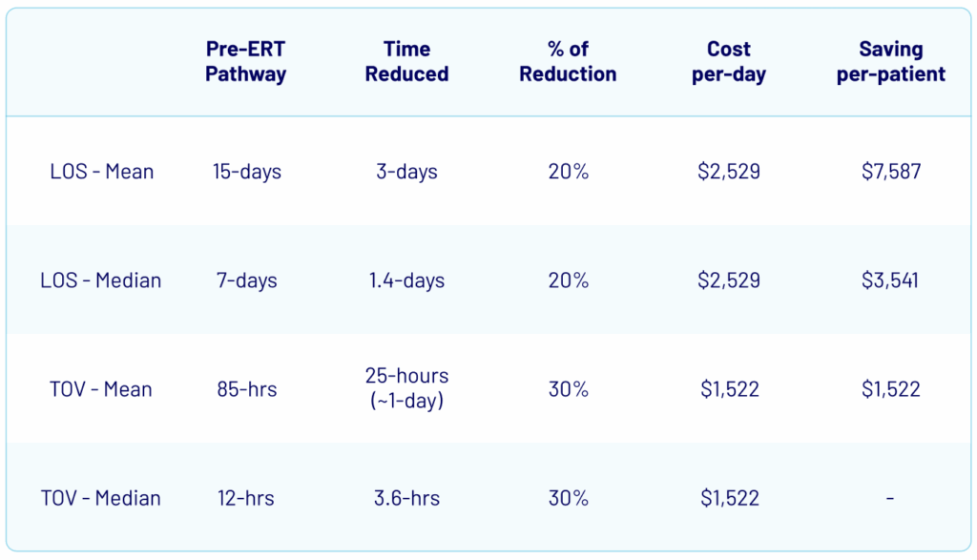The width and height of the screenshot is (977, 560).
Task: Select the 3-days time reduced cell
Action: coord(406,172)
